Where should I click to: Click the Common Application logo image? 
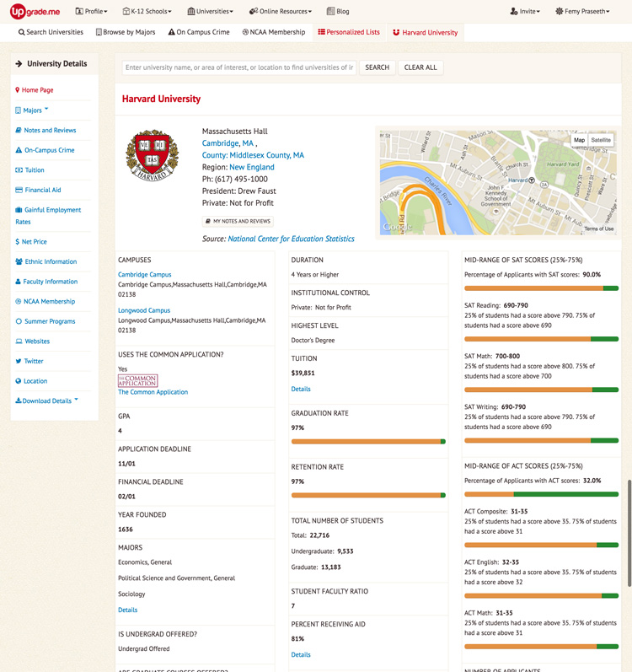click(x=138, y=380)
